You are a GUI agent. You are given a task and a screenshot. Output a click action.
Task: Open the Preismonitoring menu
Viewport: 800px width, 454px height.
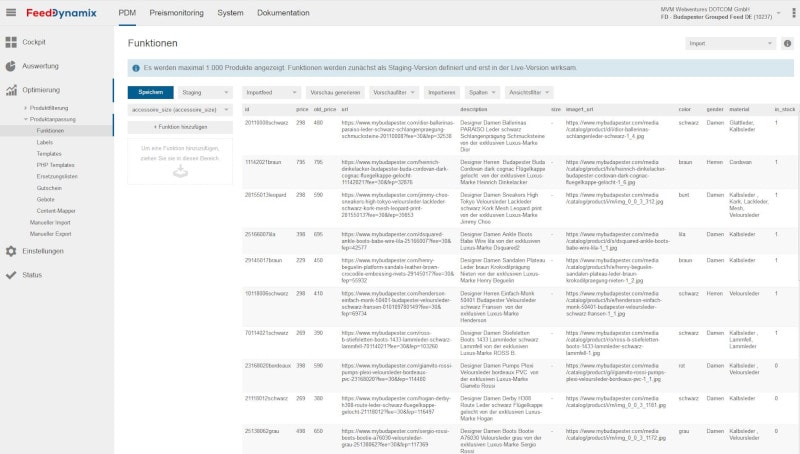tap(175, 13)
